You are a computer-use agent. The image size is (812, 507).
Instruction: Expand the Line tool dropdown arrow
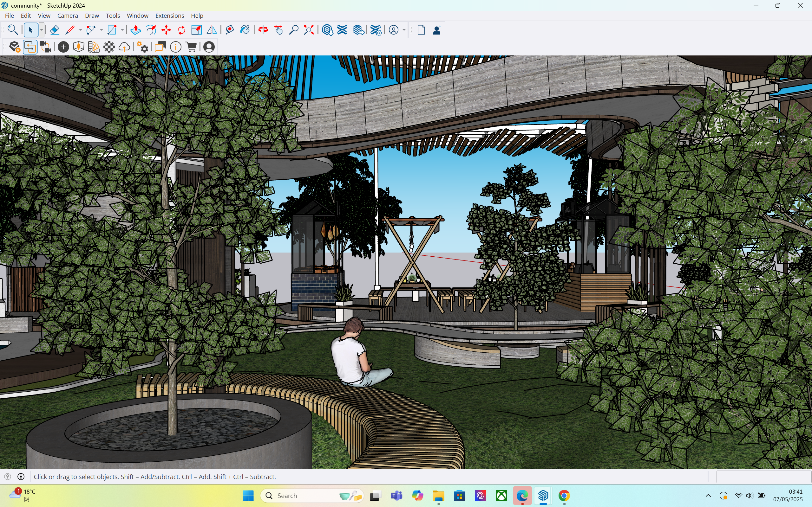(80, 30)
